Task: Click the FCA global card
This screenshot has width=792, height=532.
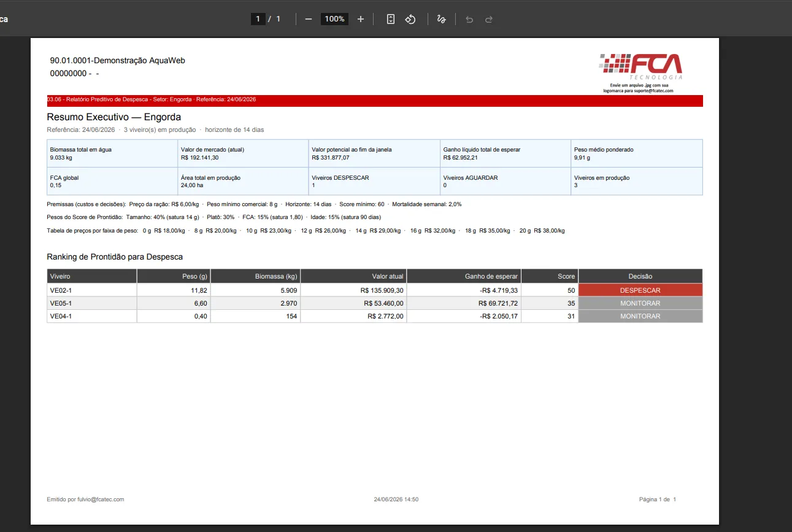Action: pos(112,181)
